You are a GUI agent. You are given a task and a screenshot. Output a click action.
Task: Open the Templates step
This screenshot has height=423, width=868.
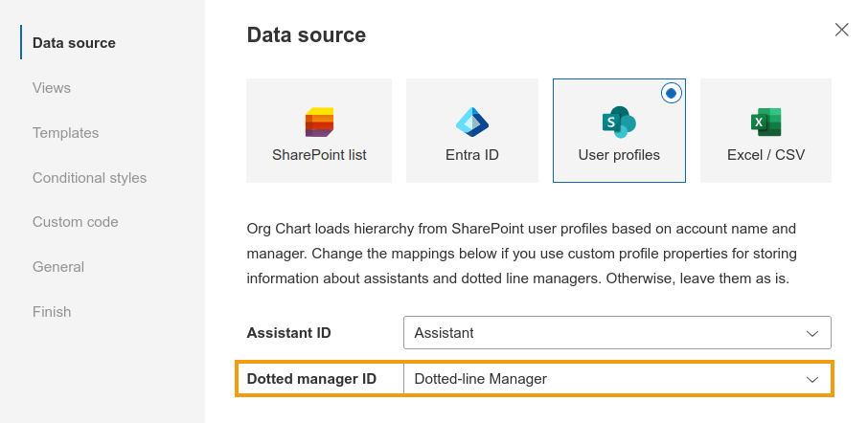click(65, 133)
